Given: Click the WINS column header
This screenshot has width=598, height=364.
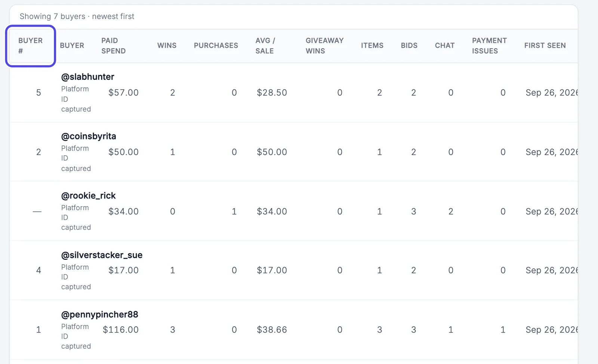Looking at the screenshot, I should [x=167, y=46].
